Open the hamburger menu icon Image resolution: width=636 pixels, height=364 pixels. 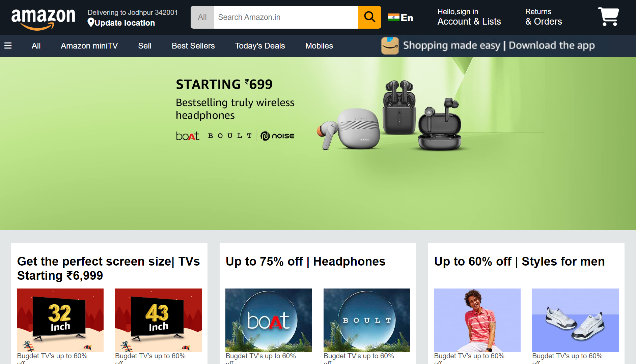tap(8, 45)
